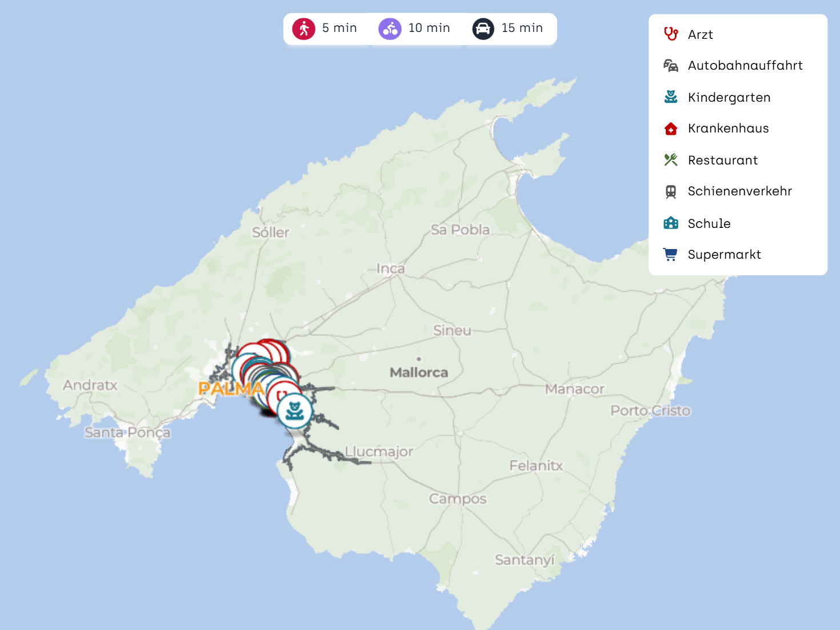The height and width of the screenshot is (630, 840).
Task: Click the Manacor town label on map
Action: (x=574, y=390)
